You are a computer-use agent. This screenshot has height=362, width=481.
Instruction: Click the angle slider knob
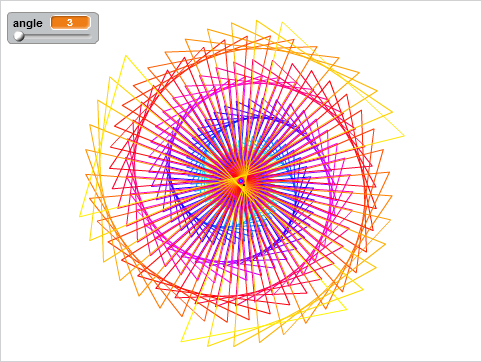coord(19,36)
